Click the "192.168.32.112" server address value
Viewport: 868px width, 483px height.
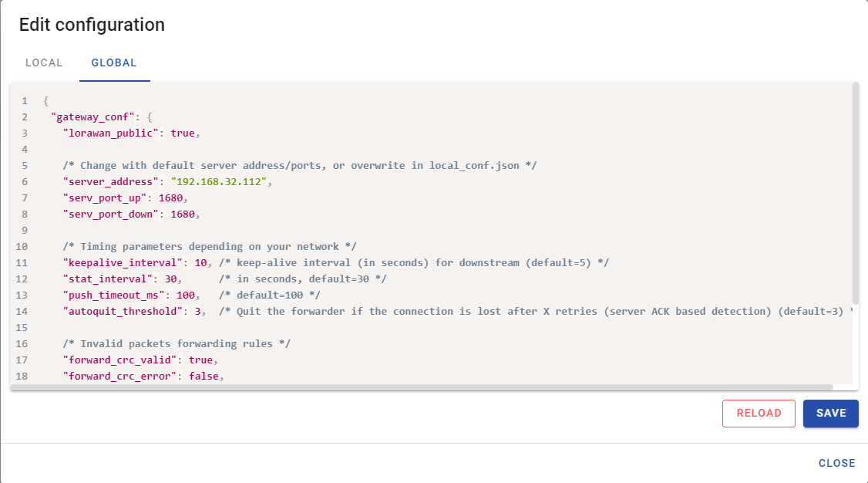(x=219, y=181)
